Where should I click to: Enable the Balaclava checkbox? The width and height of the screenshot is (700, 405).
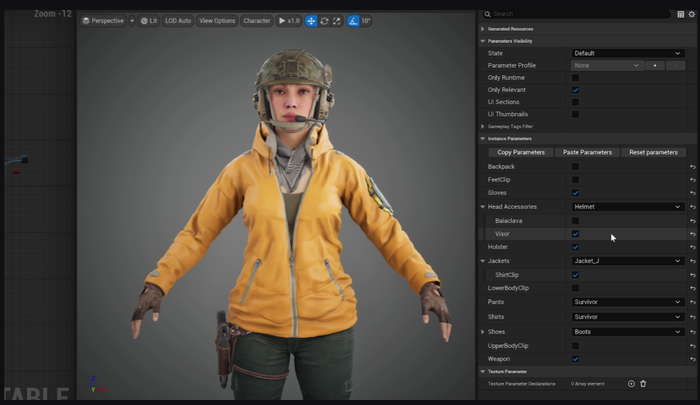click(575, 220)
